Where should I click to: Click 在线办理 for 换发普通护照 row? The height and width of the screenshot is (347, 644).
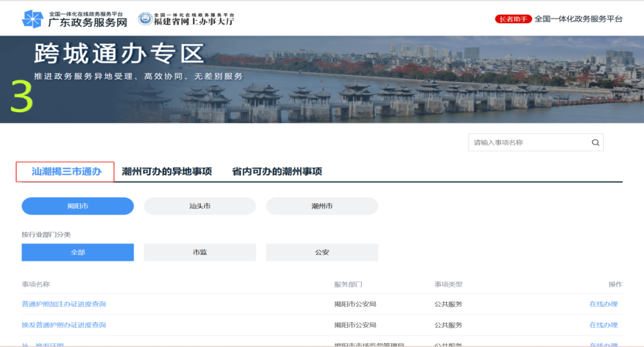click(x=603, y=325)
